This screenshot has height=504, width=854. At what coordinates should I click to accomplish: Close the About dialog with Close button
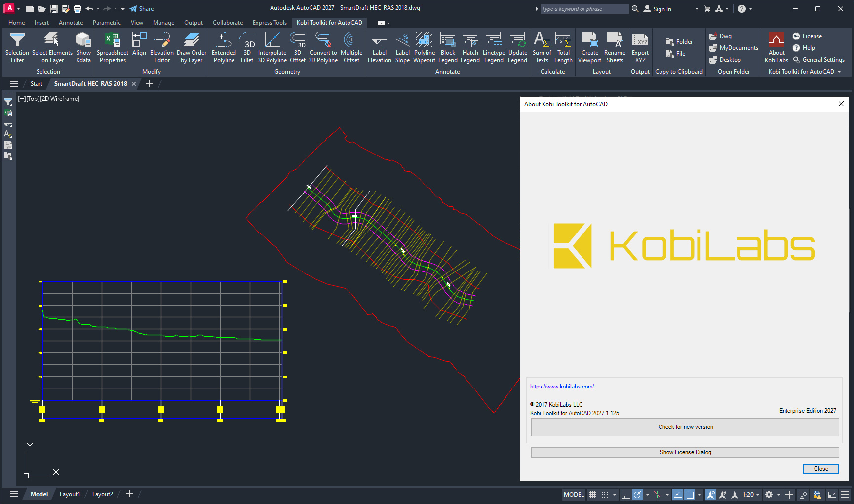click(821, 469)
